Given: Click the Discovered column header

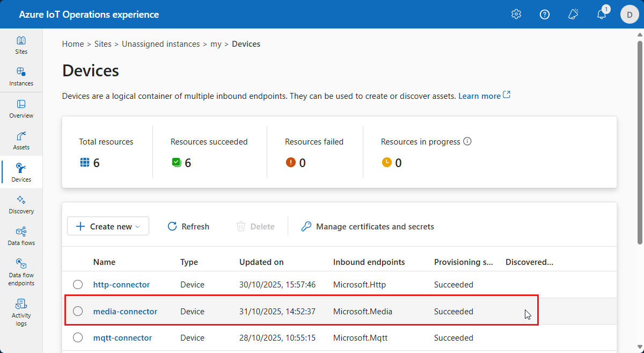Looking at the screenshot, I should tap(529, 262).
